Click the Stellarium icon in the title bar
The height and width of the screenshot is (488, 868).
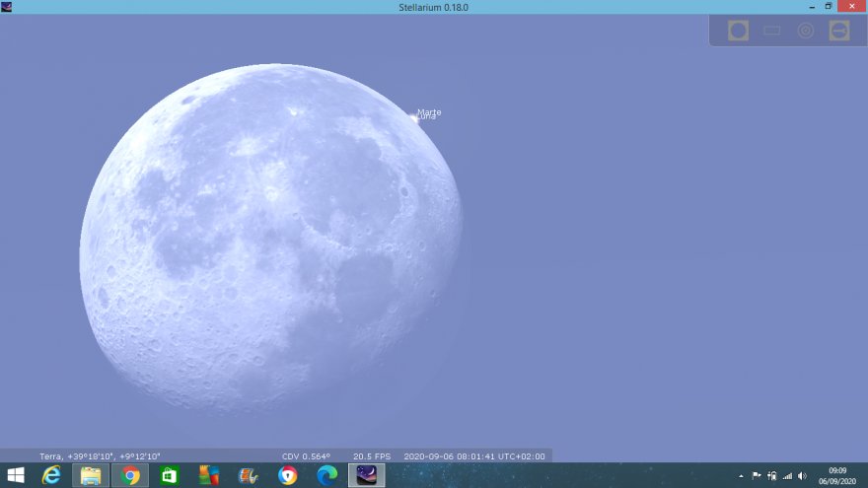(x=7, y=7)
